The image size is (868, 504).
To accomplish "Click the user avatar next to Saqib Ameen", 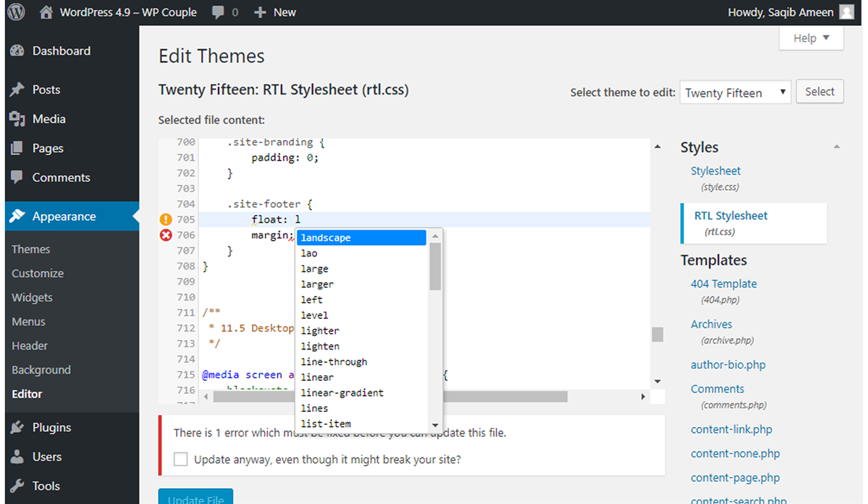I will pos(847,12).
